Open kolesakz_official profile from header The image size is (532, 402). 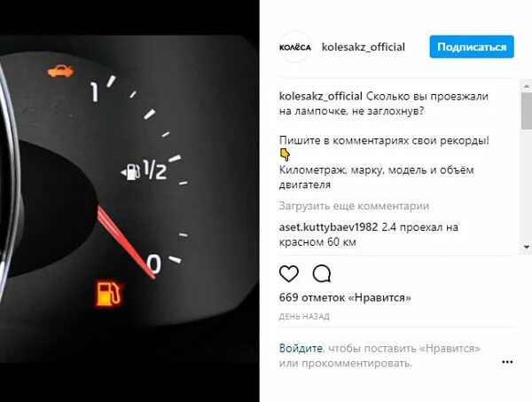(363, 47)
